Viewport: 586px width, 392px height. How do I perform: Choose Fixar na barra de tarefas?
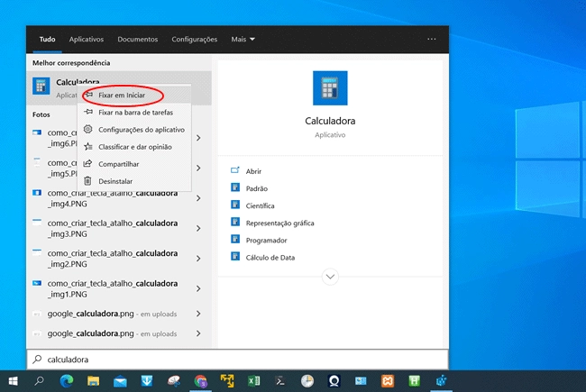click(134, 112)
